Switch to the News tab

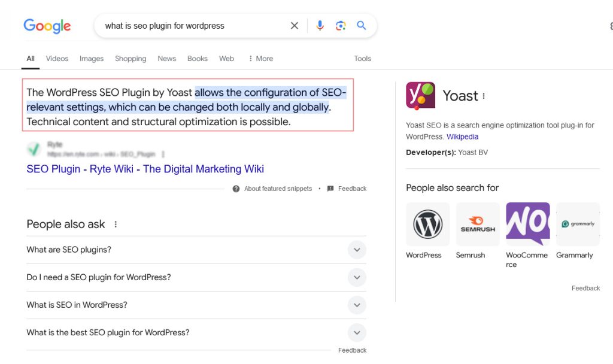(x=166, y=58)
